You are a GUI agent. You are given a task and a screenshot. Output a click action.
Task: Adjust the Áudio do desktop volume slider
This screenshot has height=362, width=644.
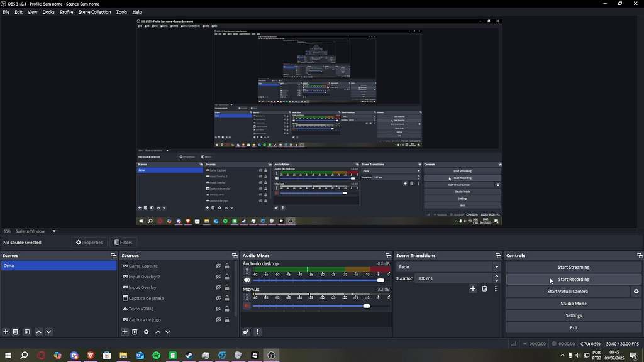pos(380,280)
